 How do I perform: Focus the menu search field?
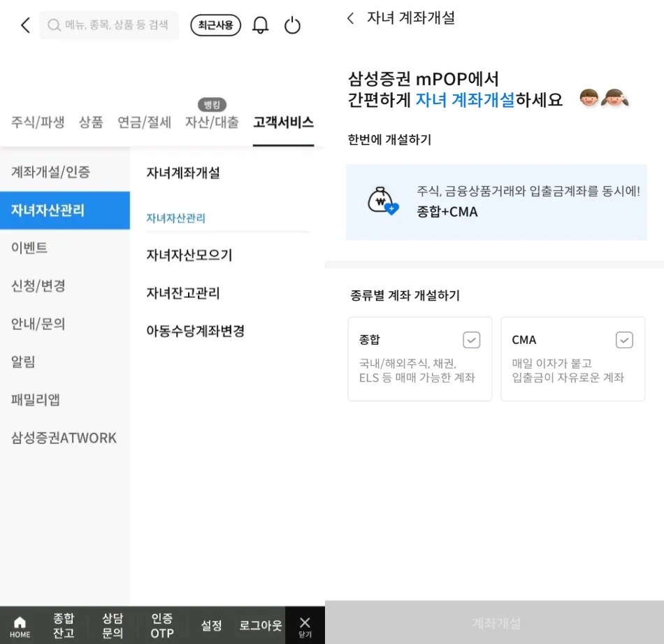[x=109, y=25]
